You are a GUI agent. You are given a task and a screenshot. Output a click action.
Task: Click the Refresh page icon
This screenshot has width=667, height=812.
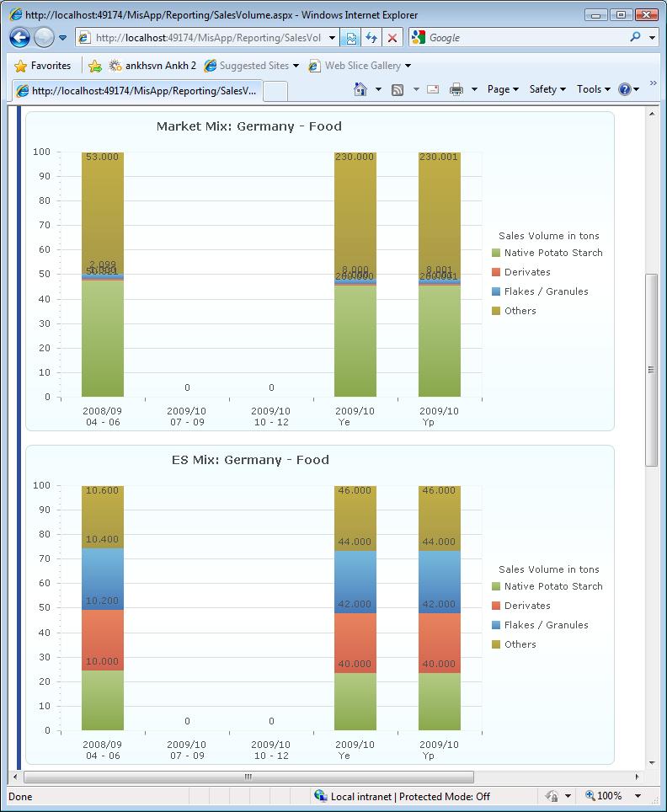coord(371,38)
